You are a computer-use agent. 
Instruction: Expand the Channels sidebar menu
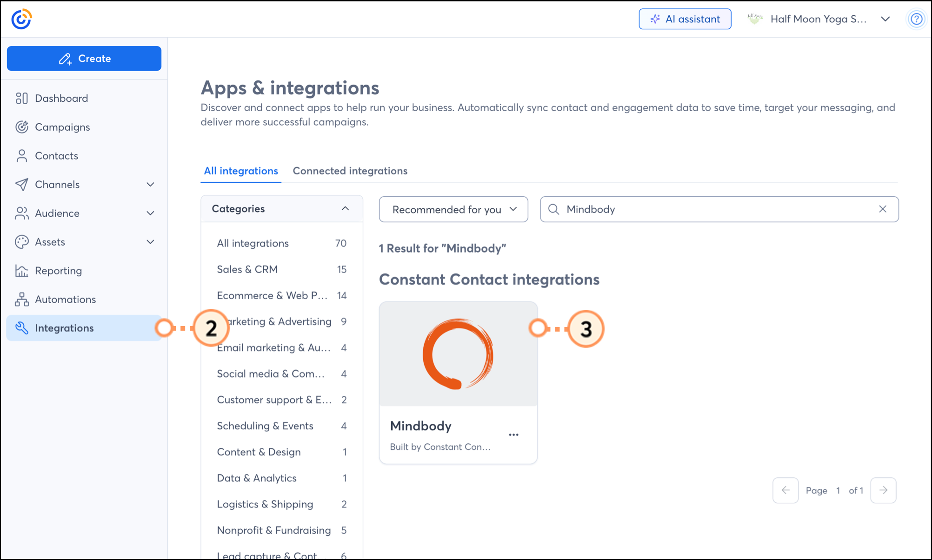coord(150,185)
